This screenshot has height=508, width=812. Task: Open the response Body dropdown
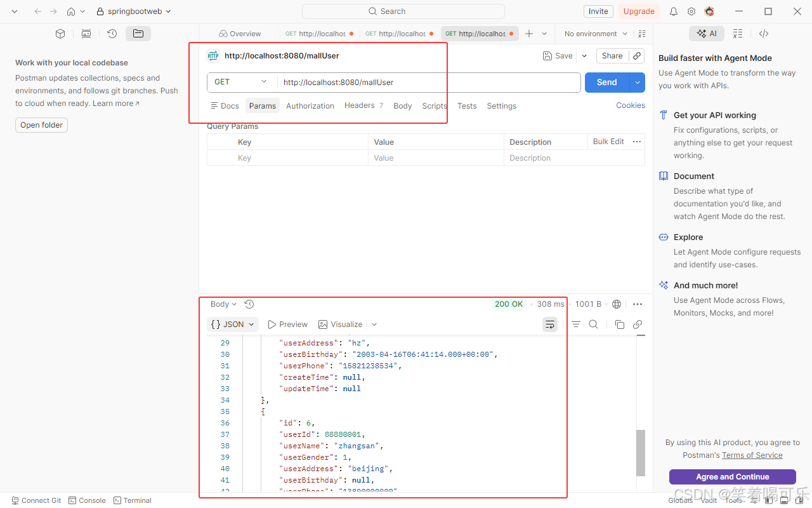click(x=223, y=304)
